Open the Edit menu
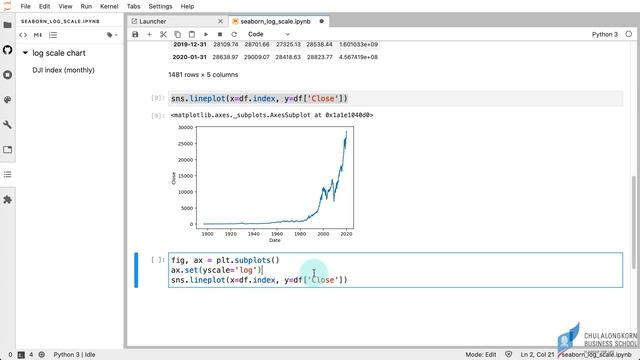 coord(44,7)
